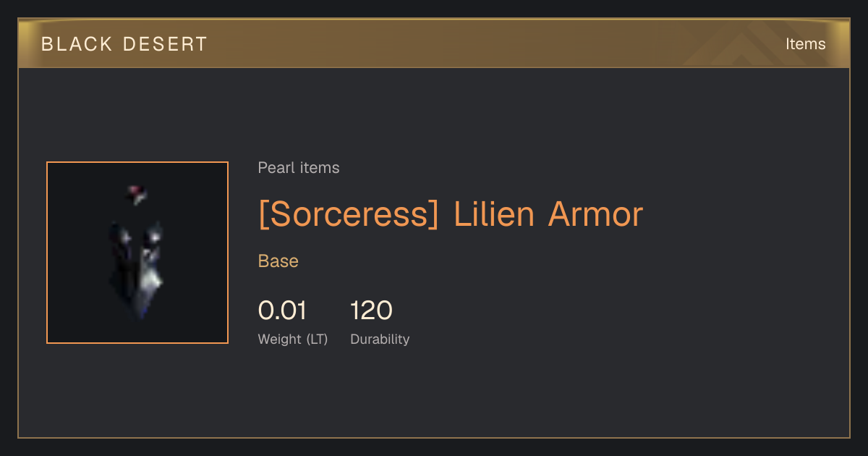Viewport: 868px width, 456px height.
Task: Open the Items link in the header
Action: tap(805, 44)
